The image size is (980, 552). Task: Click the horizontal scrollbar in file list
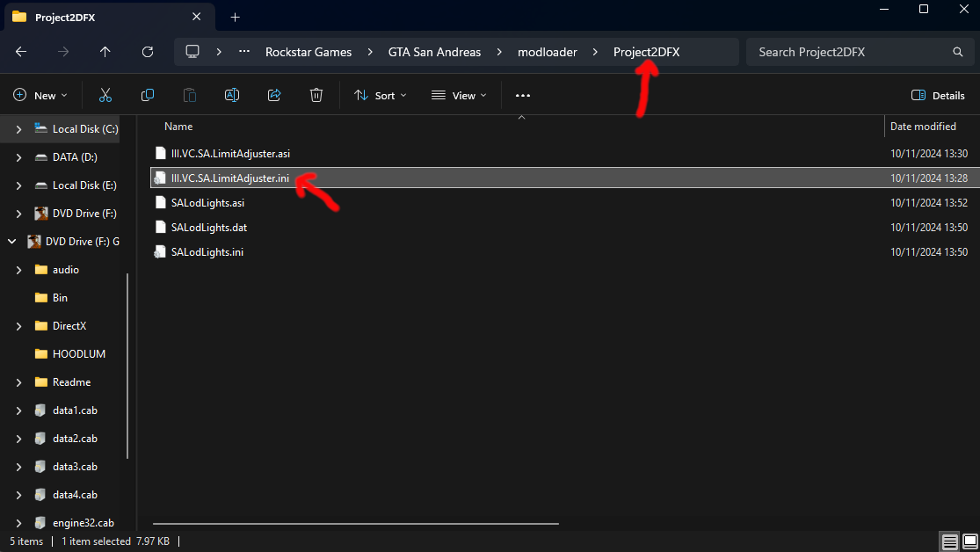(x=356, y=524)
